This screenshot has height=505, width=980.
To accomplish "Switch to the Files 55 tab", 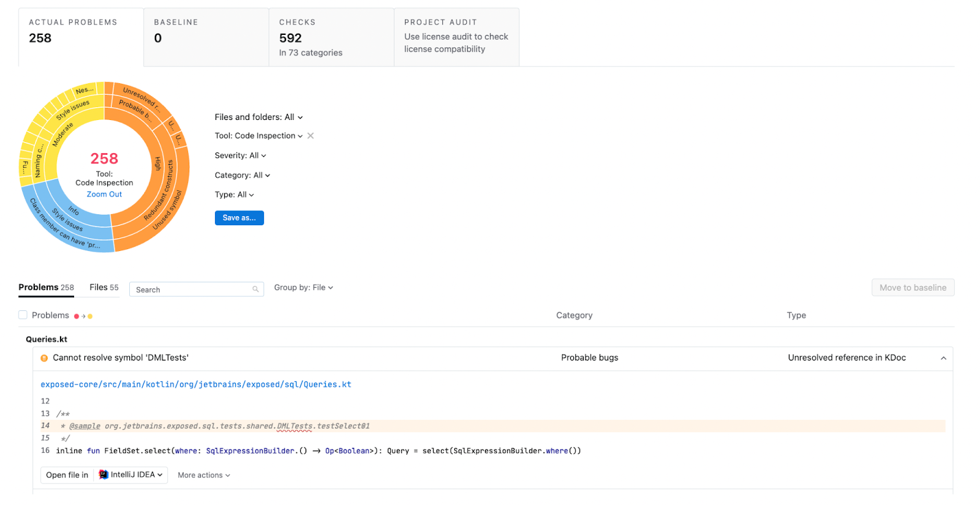I will [104, 288].
